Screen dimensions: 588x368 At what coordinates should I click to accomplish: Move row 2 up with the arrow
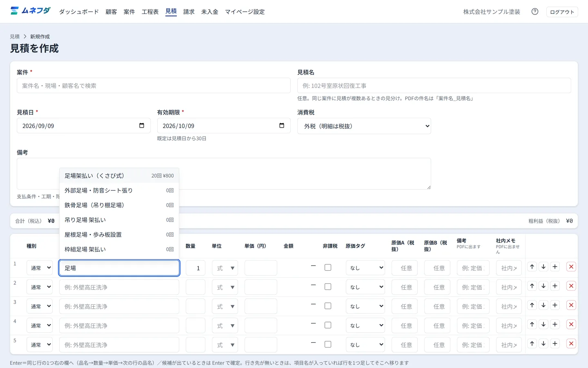click(532, 286)
